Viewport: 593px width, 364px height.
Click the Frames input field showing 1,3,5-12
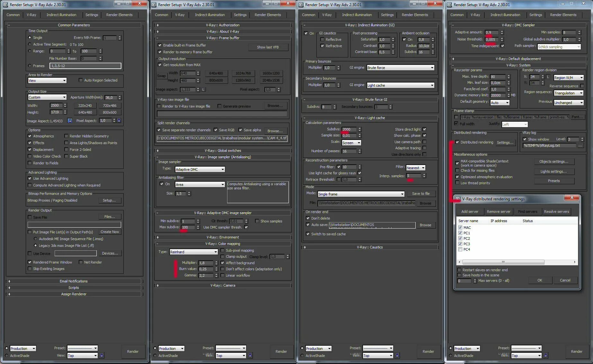pos(85,66)
